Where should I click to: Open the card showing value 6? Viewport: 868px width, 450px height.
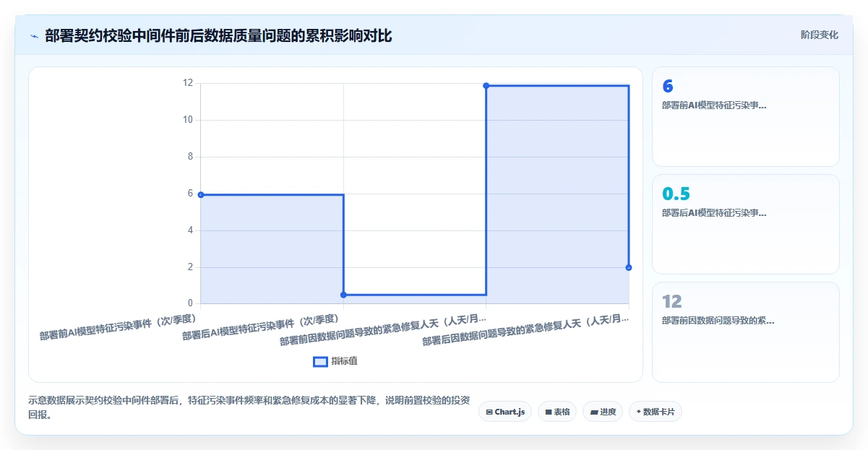746,117
